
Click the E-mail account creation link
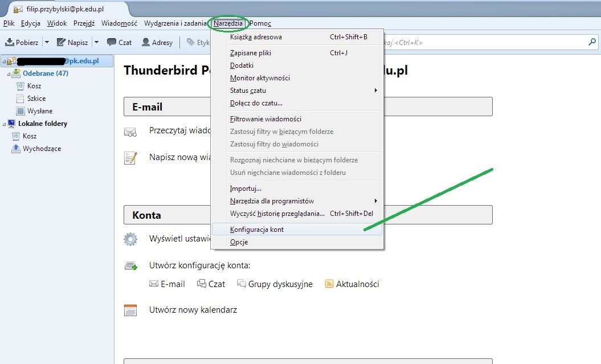172,284
